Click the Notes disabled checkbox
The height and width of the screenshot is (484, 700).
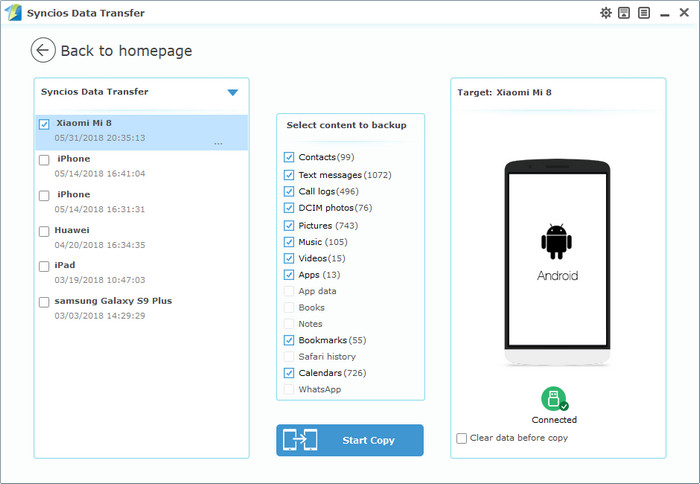289,324
